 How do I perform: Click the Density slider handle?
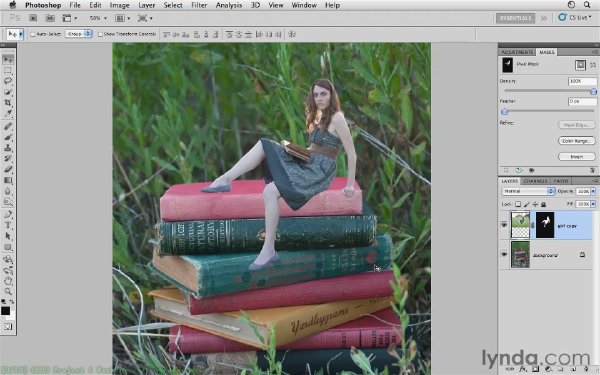click(x=593, y=91)
